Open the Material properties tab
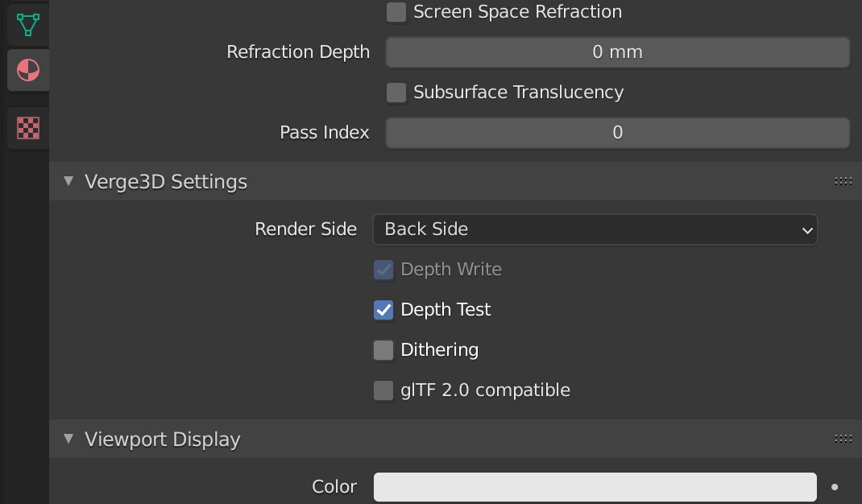This screenshot has width=862, height=504. tap(28, 70)
